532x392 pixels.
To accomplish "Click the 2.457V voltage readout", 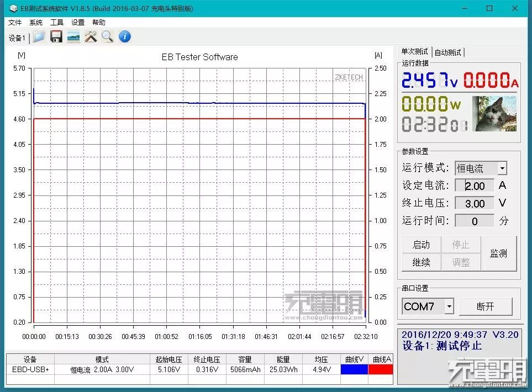I will point(430,81).
